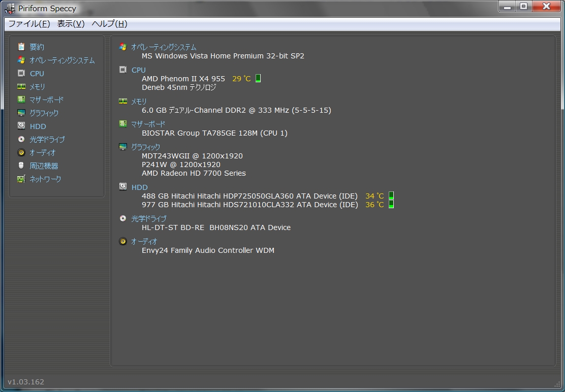Click the 周辺機器 mouse icon in sidebar

click(x=21, y=166)
